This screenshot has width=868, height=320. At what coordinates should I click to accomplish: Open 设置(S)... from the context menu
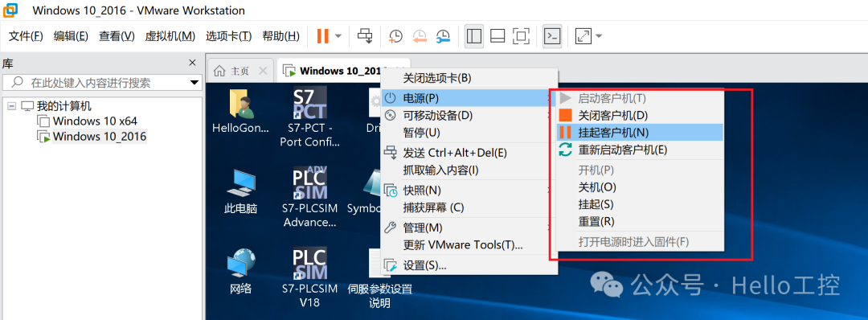(469, 265)
